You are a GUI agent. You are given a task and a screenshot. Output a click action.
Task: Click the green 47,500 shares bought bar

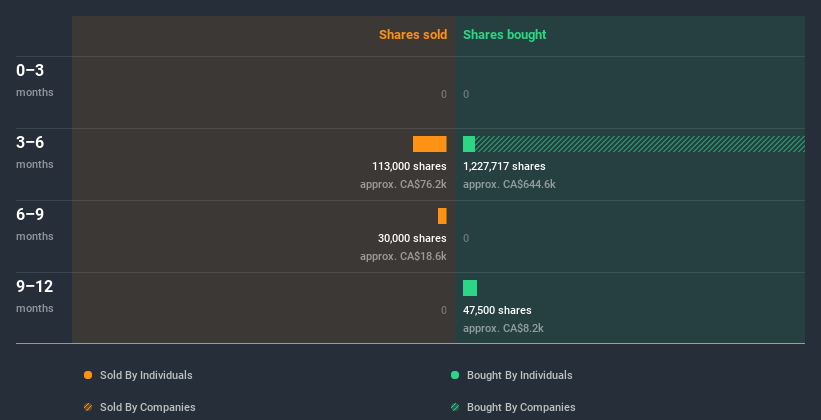[x=470, y=288]
